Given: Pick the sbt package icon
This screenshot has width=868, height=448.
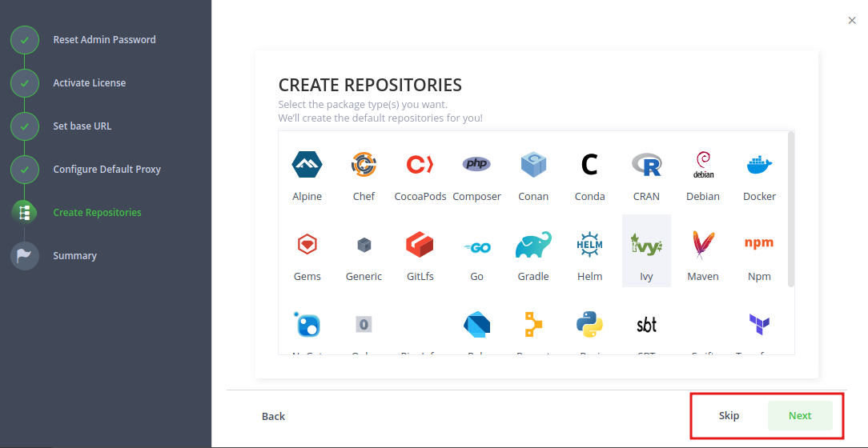Looking at the screenshot, I should 646,325.
